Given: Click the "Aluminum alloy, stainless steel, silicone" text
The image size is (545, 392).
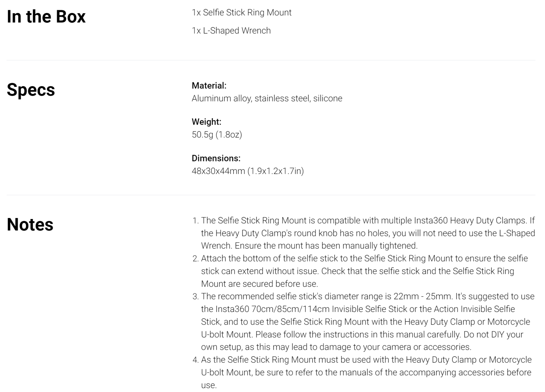Looking at the screenshot, I should click(x=267, y=98).
